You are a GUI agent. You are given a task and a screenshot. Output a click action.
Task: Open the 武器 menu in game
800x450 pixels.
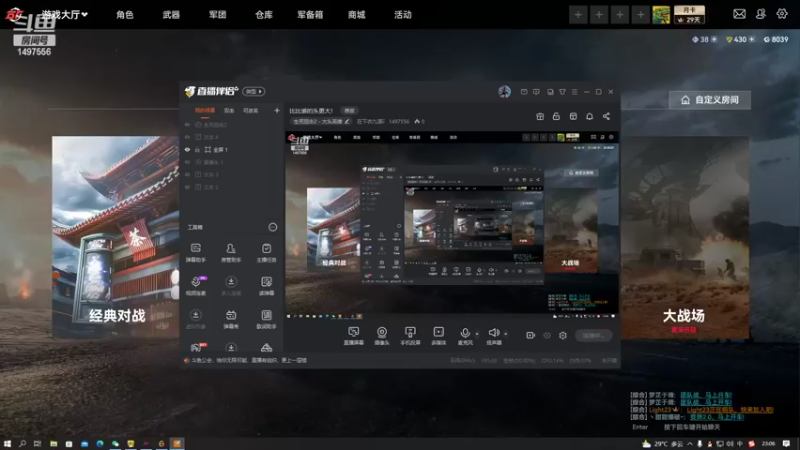click(x=171, y=15)
